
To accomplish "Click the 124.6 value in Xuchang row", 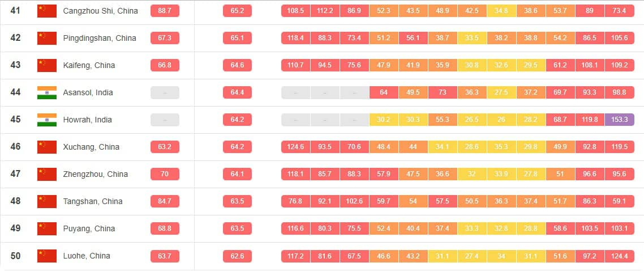I will coord(295,147).
